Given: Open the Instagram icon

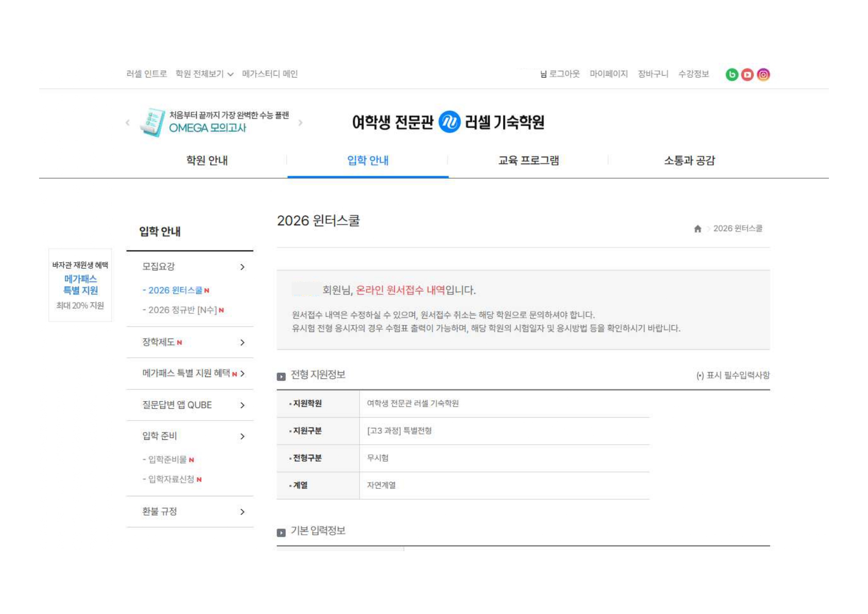Looking at the screenshot, I should 763,75.
